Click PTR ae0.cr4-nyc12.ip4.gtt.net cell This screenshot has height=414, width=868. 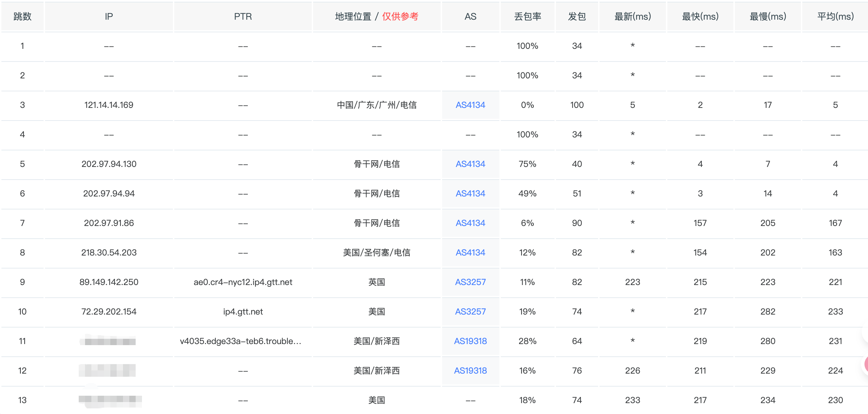pos(243,282)
